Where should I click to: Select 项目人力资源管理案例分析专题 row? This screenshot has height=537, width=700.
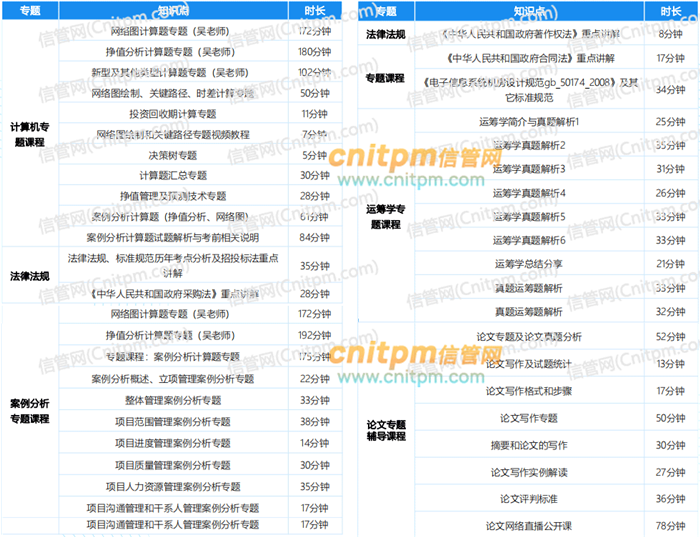coord(172,487)
